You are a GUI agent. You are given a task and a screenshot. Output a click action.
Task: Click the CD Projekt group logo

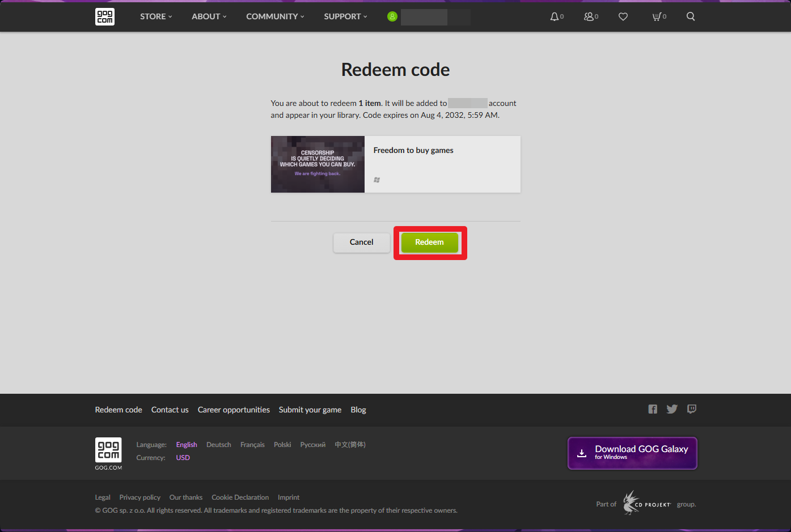click(647, 503)
